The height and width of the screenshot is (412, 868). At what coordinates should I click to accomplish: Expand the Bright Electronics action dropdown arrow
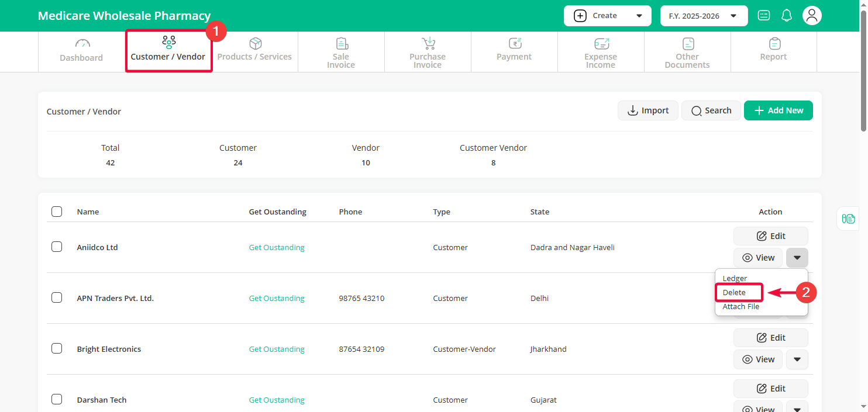point(797,359)
